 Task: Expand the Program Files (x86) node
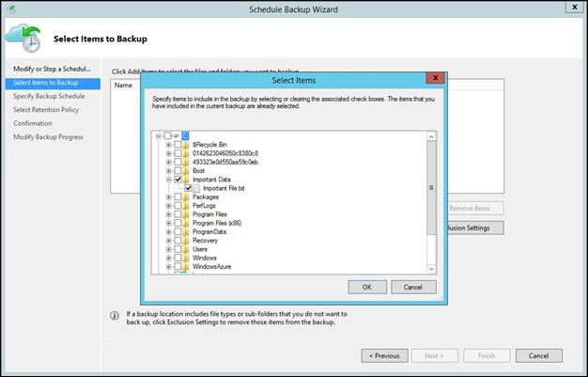pos(169,223)
